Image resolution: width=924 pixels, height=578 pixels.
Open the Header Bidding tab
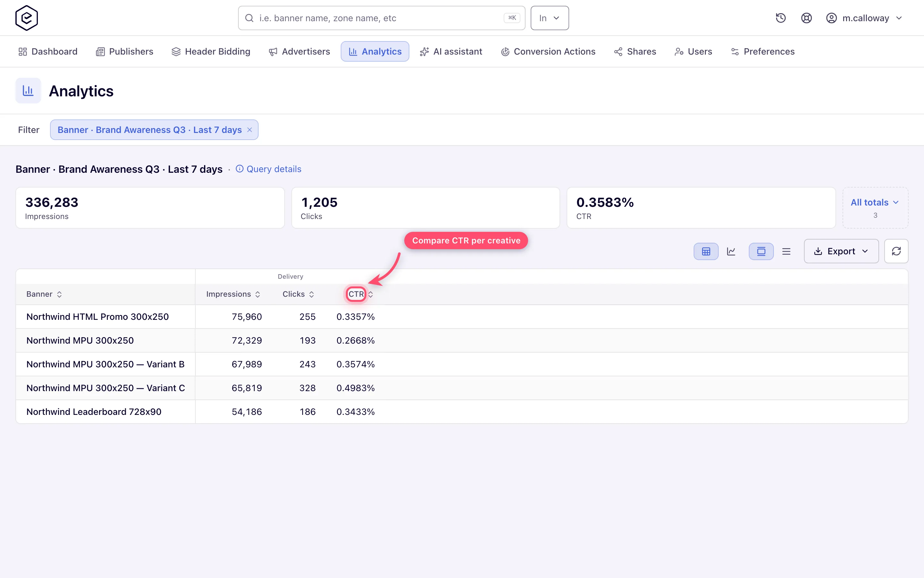[x=211, y=52]
